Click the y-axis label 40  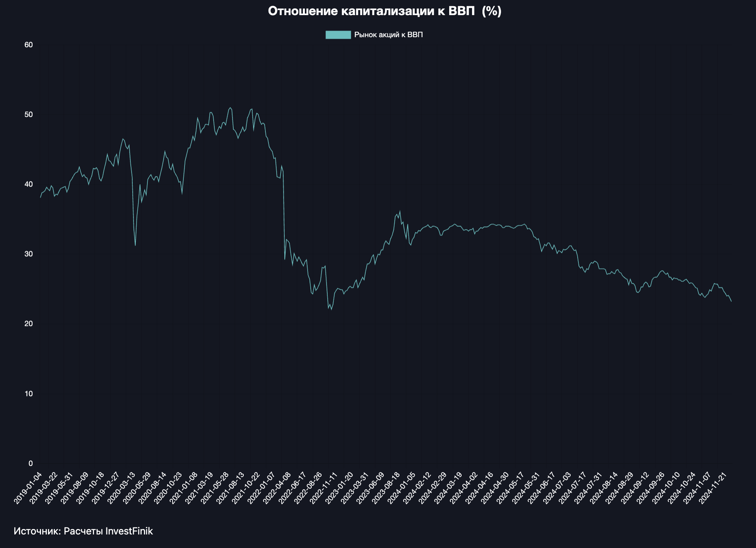click(29, 184)
